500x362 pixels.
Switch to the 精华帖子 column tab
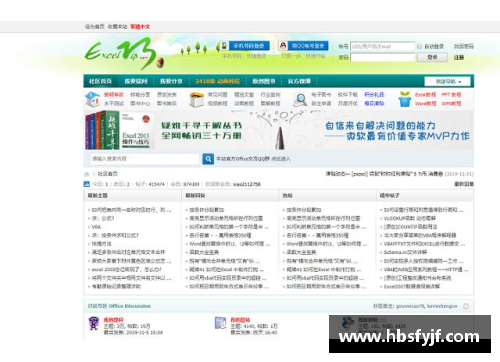coord(390,196)
